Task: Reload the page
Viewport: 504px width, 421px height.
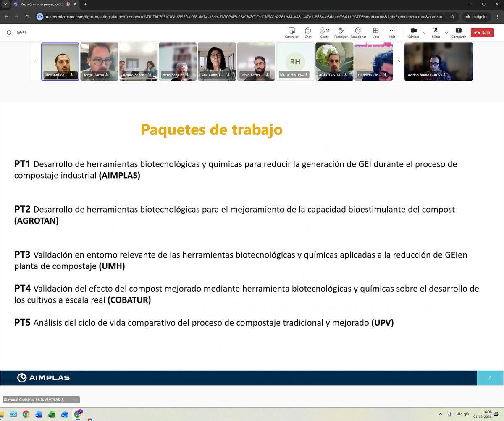Action: 27,17
